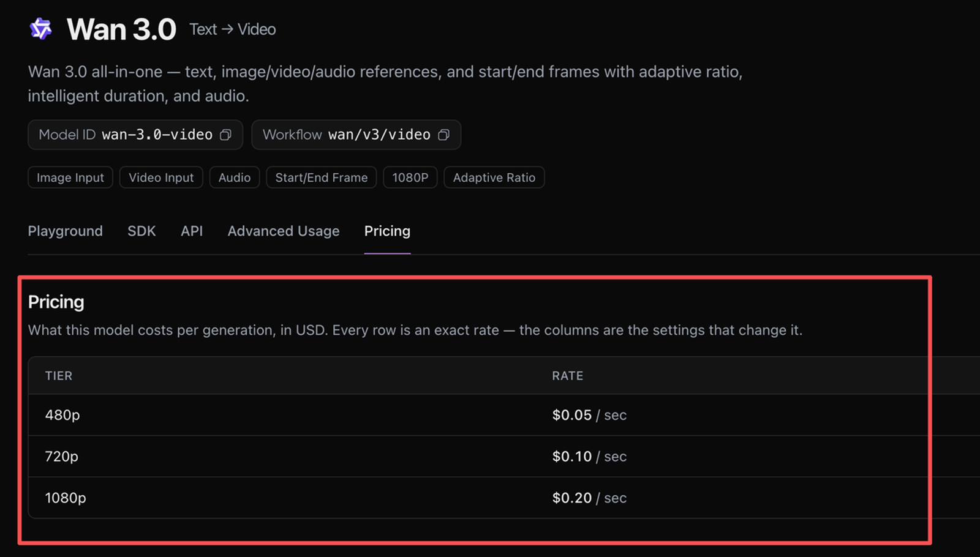Open the API tab
Image resolution: width=980 pixels, height=557 pixels.
pyautogui.click(x=192, y=231)
